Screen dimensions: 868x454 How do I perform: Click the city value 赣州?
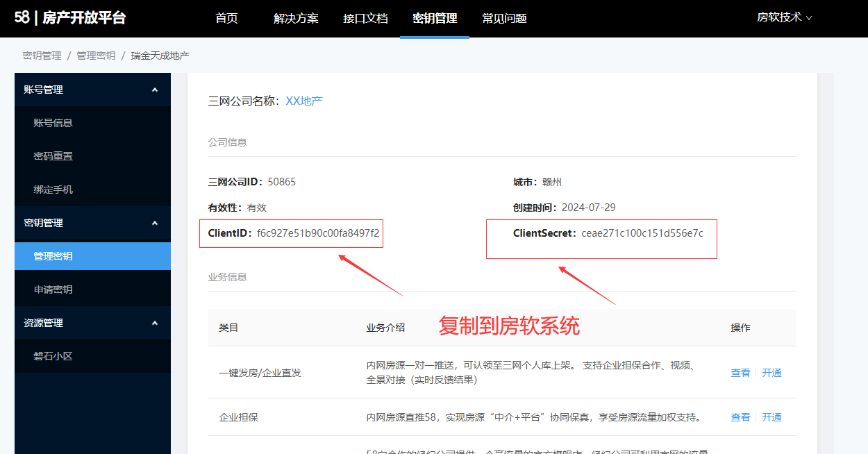tap(552, 182)
